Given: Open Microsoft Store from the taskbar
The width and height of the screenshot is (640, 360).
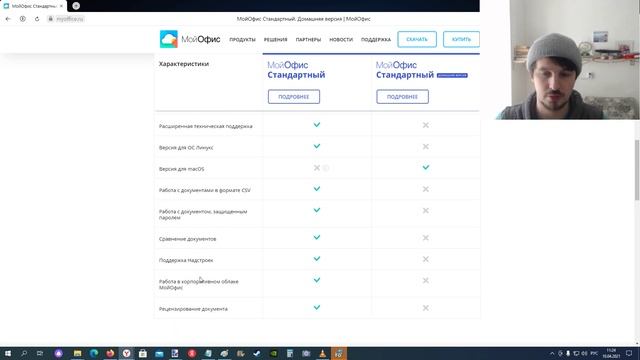Looking at the screenshot, I should [143, 353].
